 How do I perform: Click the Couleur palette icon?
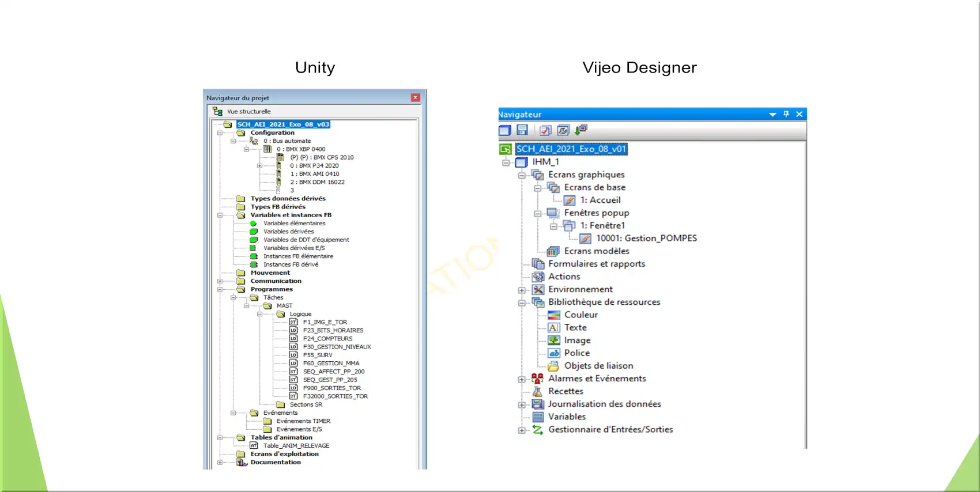(x=554, y=315)
